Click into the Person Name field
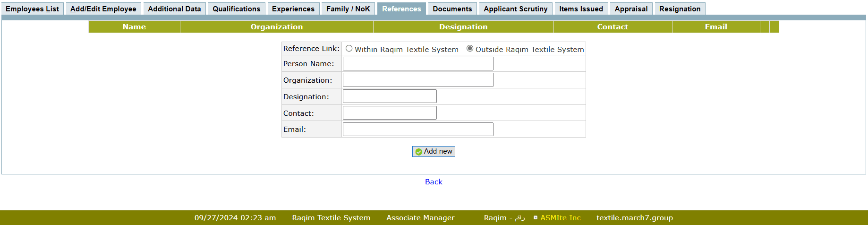The image size is (868, 225). pyautogui.click(x=418, y=64)
